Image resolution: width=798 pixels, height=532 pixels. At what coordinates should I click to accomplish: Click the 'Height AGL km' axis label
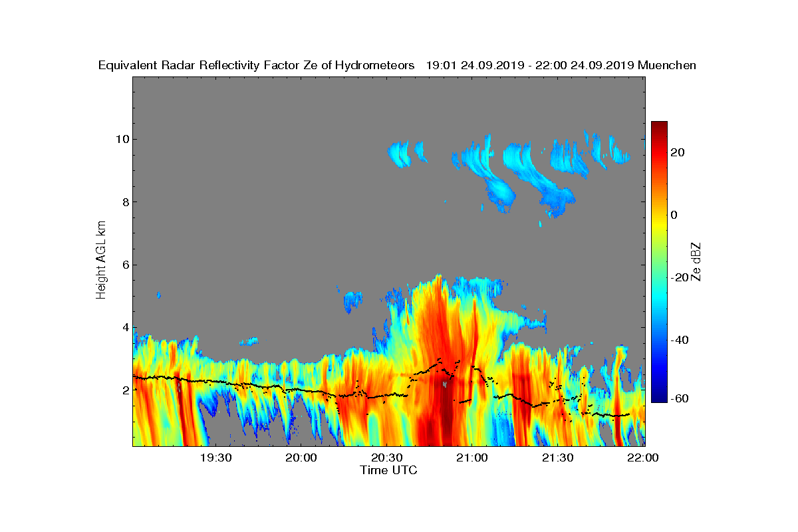click(x=101, y=261)
